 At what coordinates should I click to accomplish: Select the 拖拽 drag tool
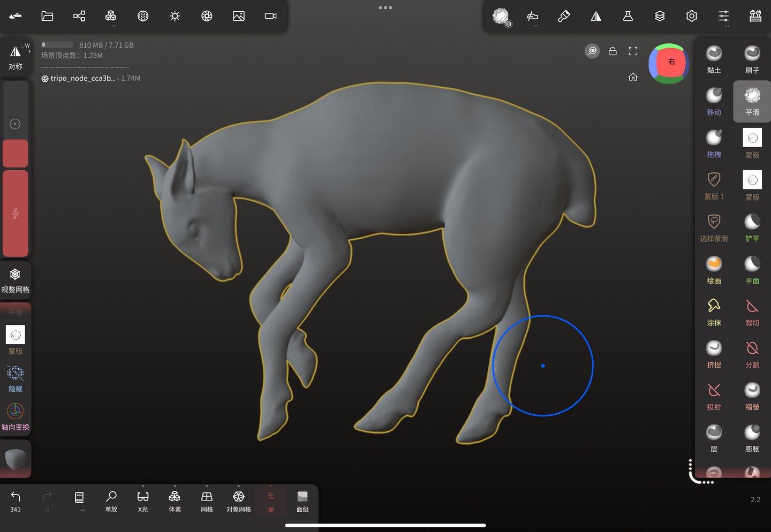point(714,143)
